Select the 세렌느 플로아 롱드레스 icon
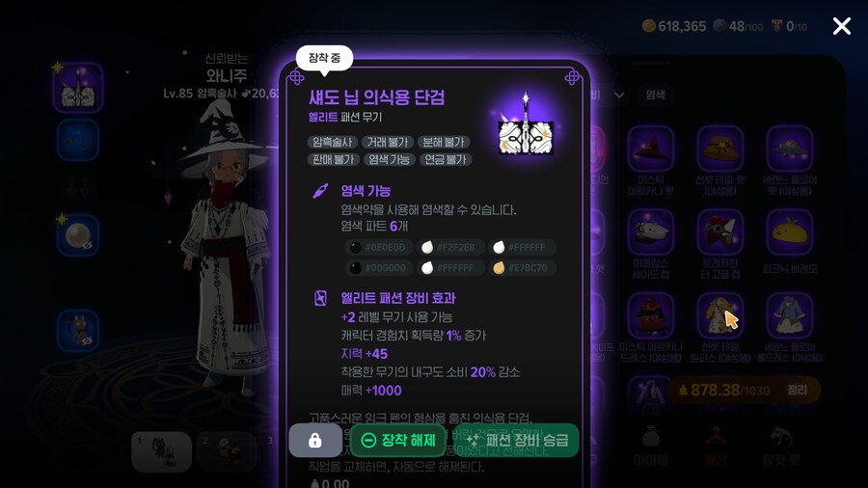 tap(789, 315)
